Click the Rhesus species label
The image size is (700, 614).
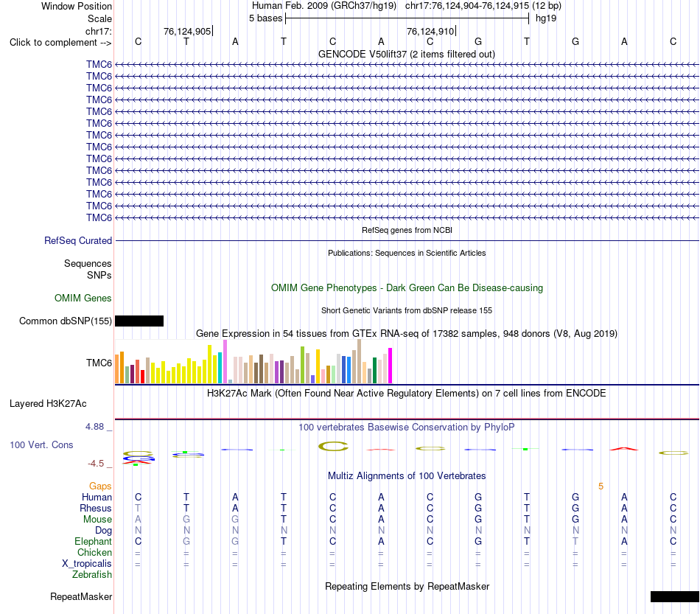tap(96, 508)
